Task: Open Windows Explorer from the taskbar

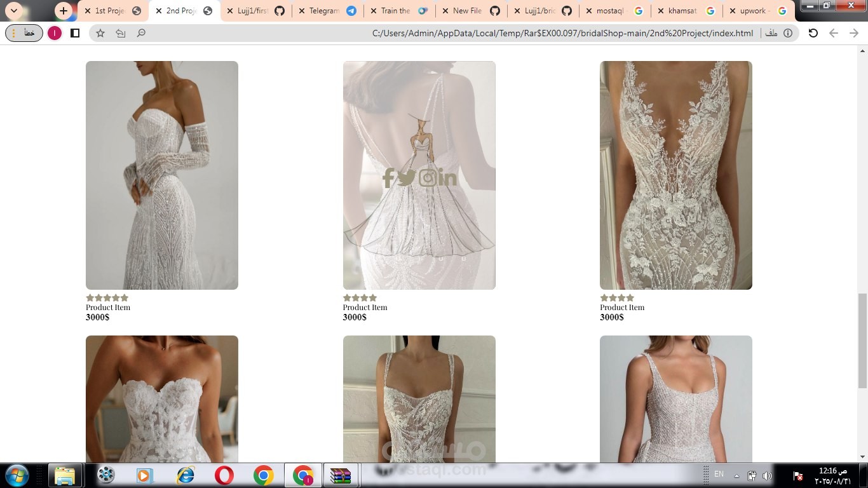Action: point(65,475)
